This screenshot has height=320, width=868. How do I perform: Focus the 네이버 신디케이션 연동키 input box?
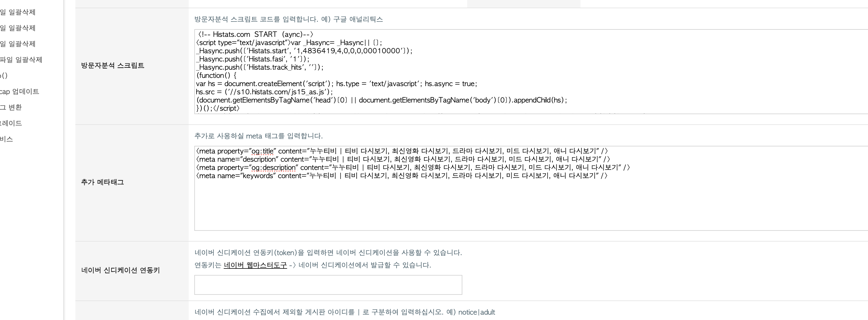point(328,285)
